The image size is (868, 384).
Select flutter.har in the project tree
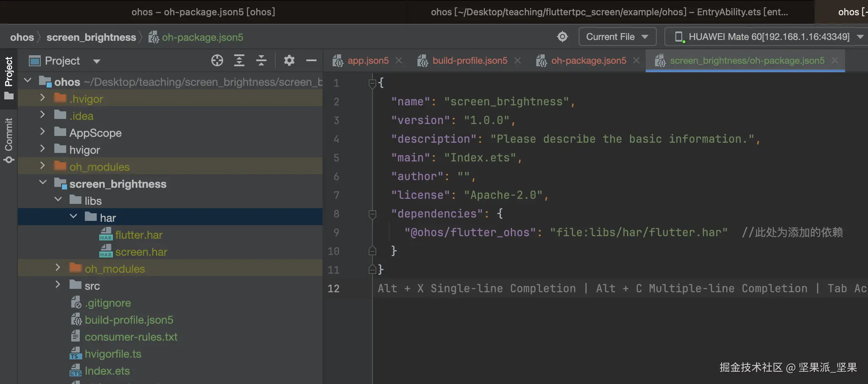[139, 235]
